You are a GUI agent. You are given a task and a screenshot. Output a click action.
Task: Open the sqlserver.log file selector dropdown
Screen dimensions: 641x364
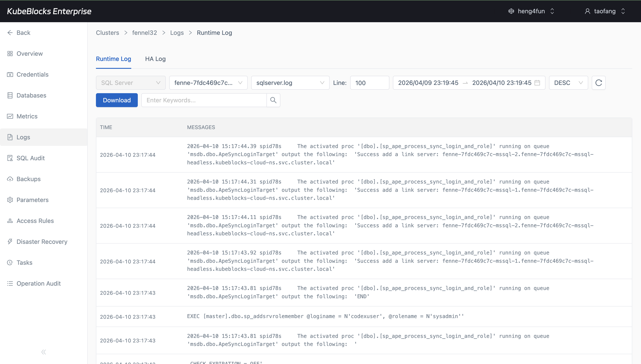(290, 83)
